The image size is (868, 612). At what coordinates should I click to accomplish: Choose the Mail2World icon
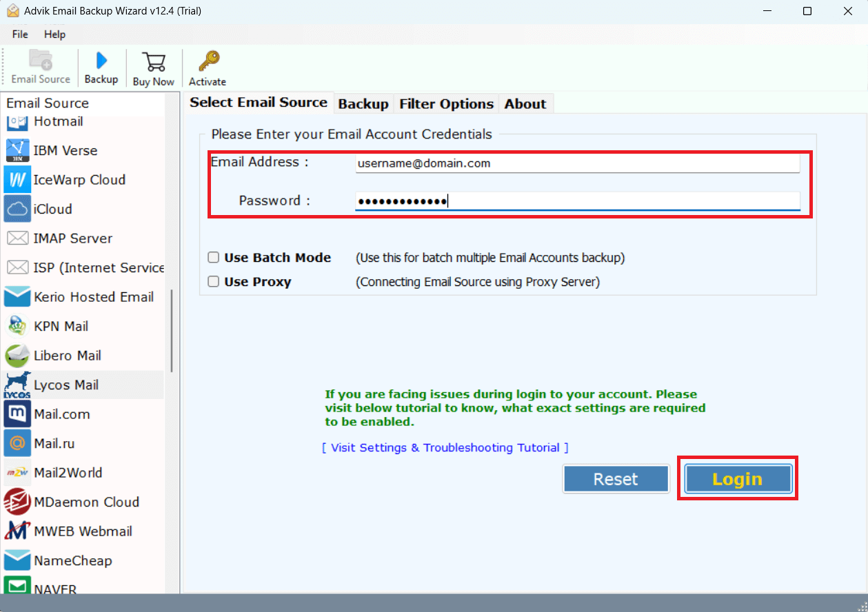(x=17, y=473)
